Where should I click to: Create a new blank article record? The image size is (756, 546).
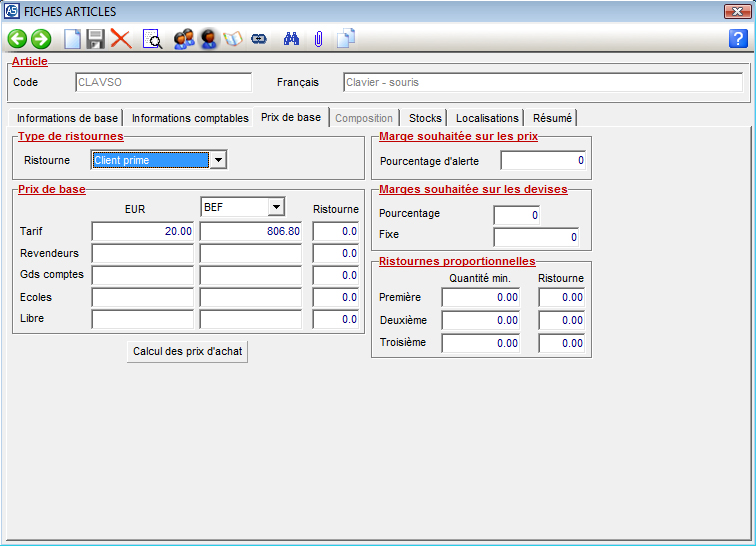tap(72, 39)
